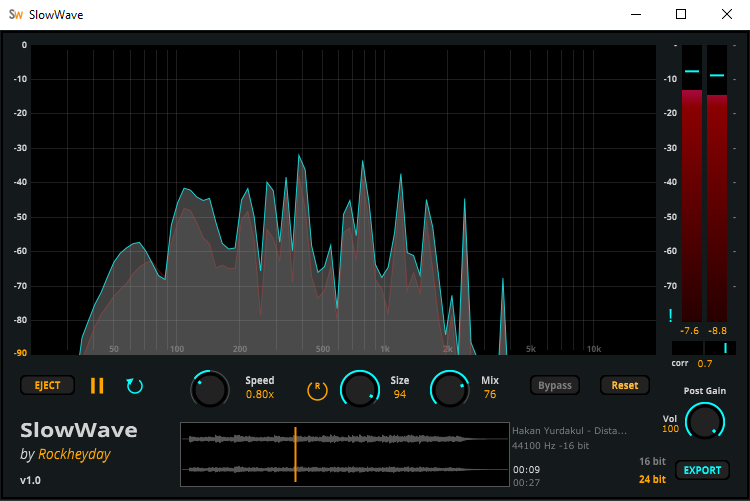
Task: Pause playback with the pause icon
Action: (x=97, y=386)
